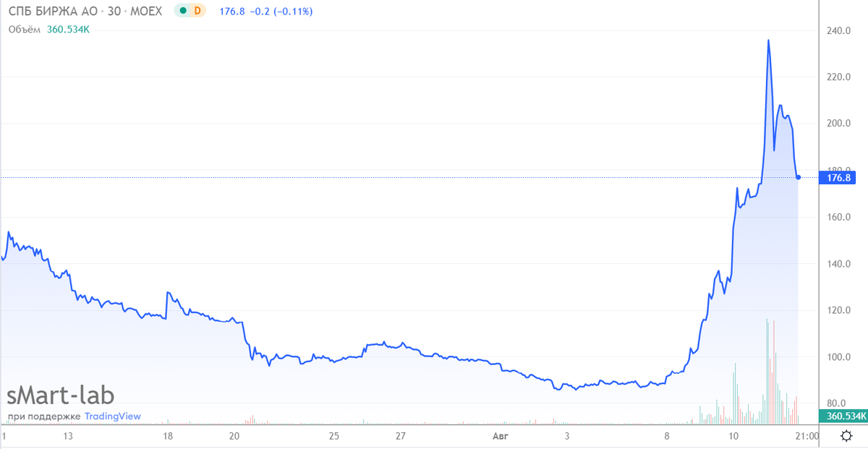Open the TradingView link

click(113, 416)
